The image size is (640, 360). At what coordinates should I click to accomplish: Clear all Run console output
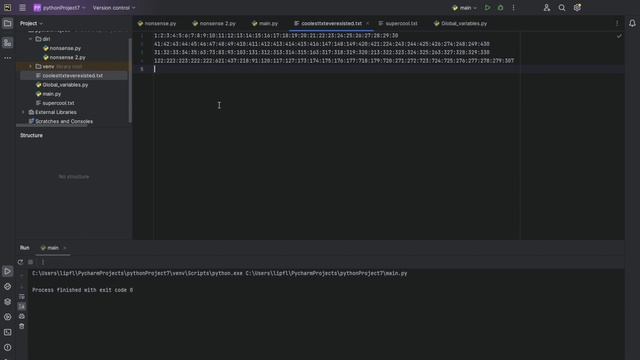click(x=22, y=327)
